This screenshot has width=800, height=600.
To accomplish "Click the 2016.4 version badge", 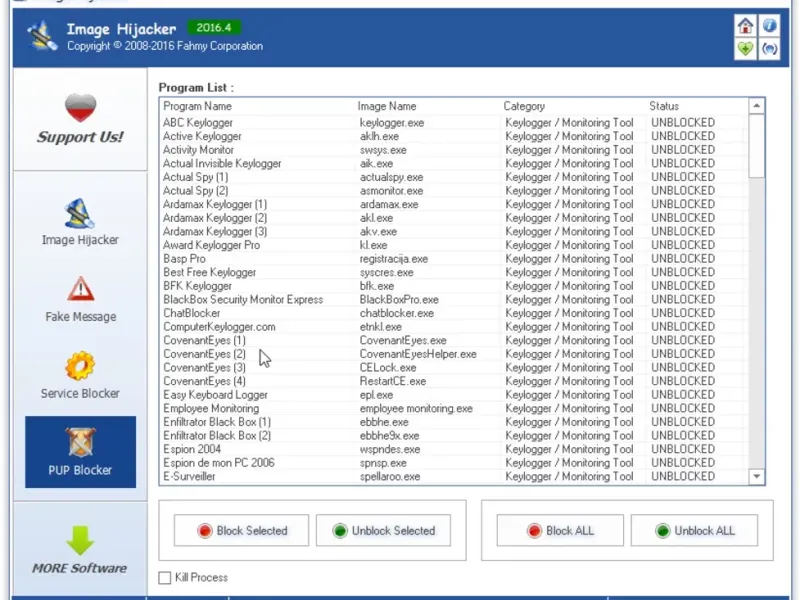I will tap(214, 28).
